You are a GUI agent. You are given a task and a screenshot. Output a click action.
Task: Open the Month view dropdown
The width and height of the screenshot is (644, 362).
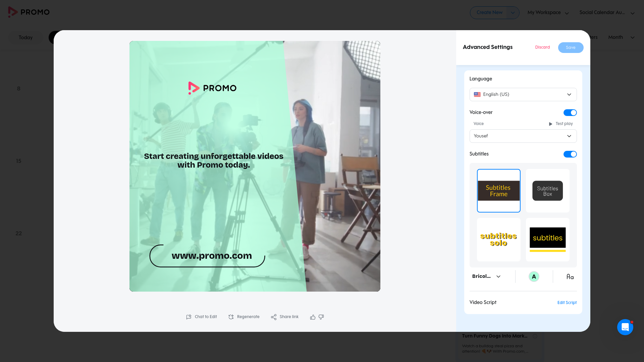coord(621,37)
